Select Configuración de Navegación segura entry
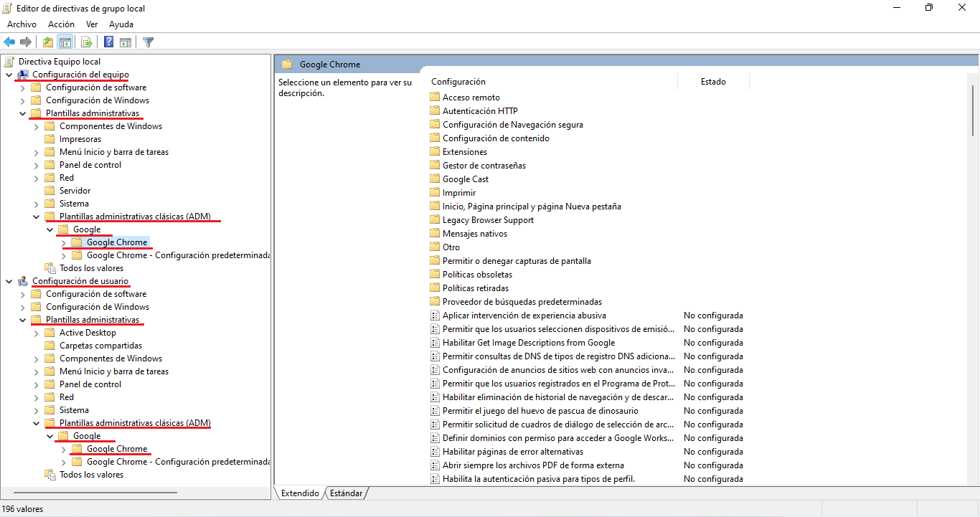Image resolution: width=980 pixels, height=517 pixels. coord(513,124)
